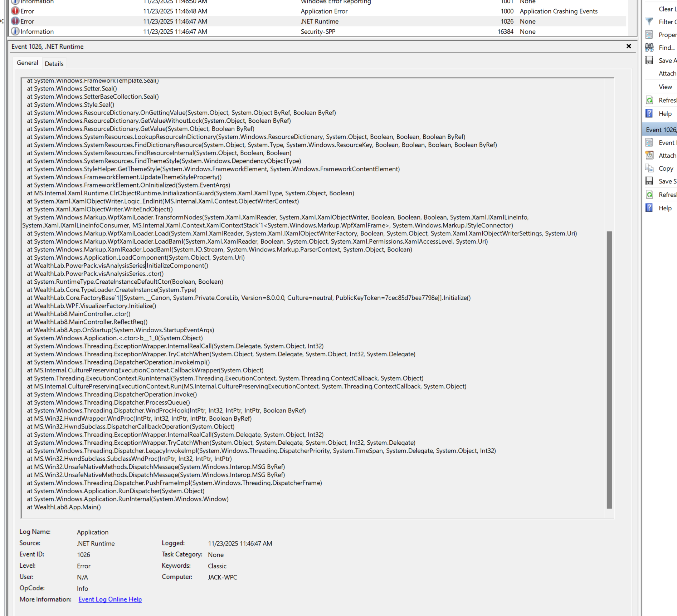
Task: Select the Application Error event row
Action: [x=324, y=11]
